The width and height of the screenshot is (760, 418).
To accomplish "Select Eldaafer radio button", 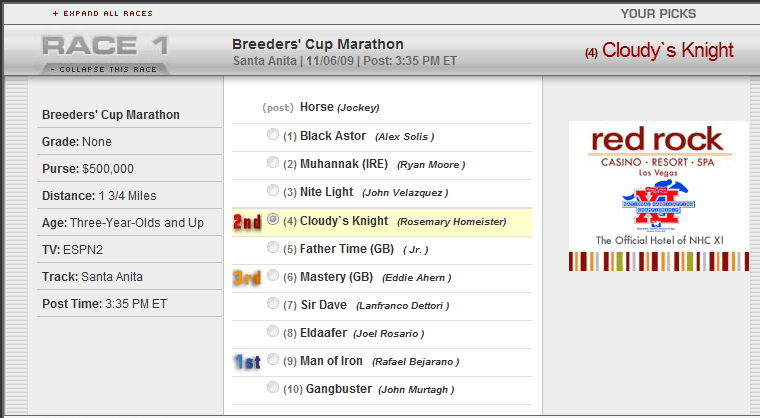I will (x=273, y=332).
